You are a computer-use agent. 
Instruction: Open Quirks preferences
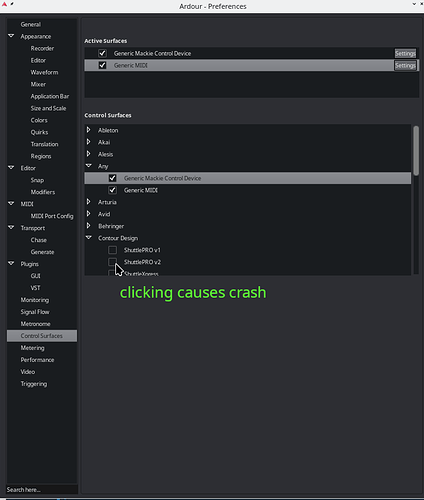point(39,132)
